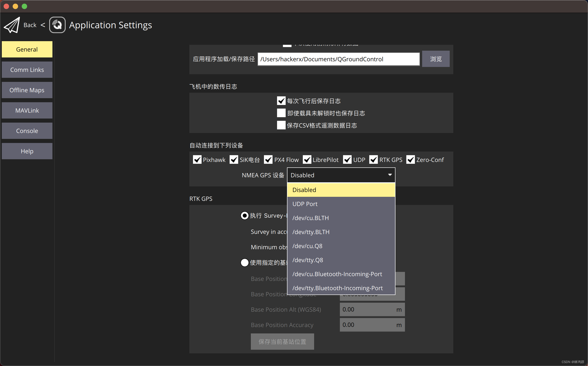Viewport: 588px width, 366px height.
Task: Click inside the application save path field
Action: [x=338, y=59]
